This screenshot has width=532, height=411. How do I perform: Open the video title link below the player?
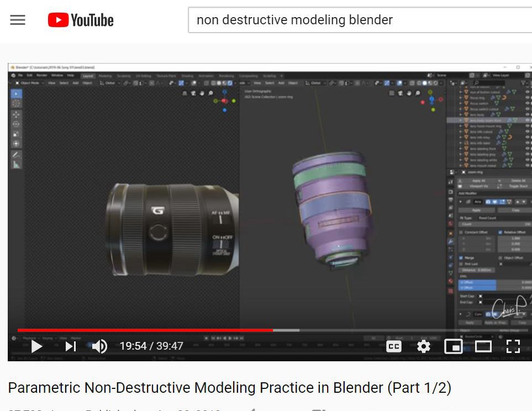231,387
